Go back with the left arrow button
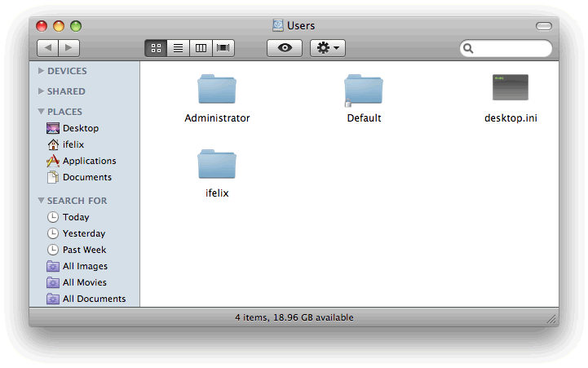 coord(47,48)
